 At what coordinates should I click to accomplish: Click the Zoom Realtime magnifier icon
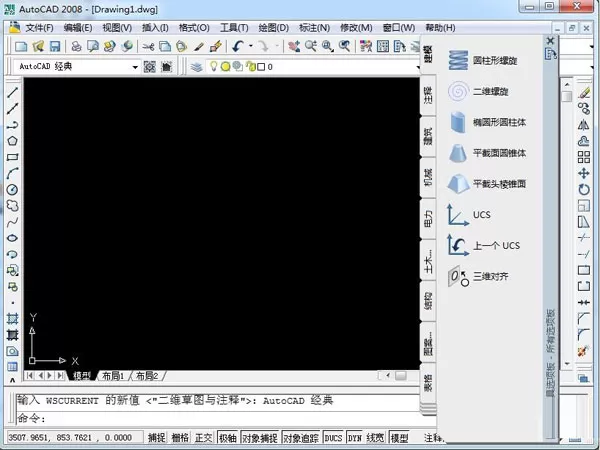[311, 46]
